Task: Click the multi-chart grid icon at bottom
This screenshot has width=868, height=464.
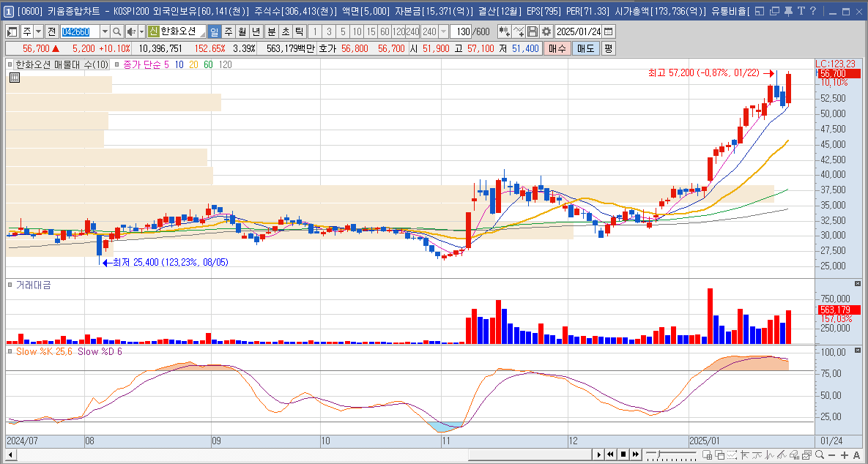Action: point(707,454)
